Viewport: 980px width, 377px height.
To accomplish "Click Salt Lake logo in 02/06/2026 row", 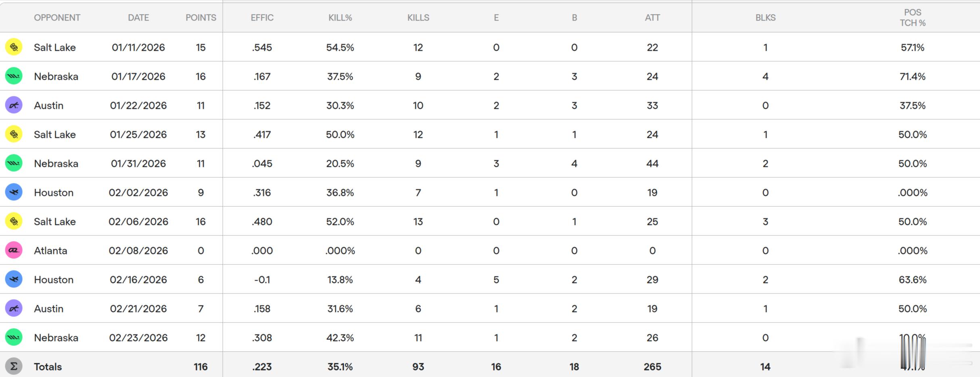I will pyautogui.click(x=14, y=221).
